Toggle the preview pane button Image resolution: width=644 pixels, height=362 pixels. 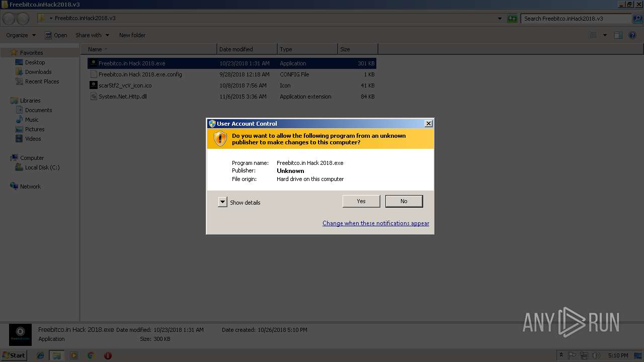point(618,35)
